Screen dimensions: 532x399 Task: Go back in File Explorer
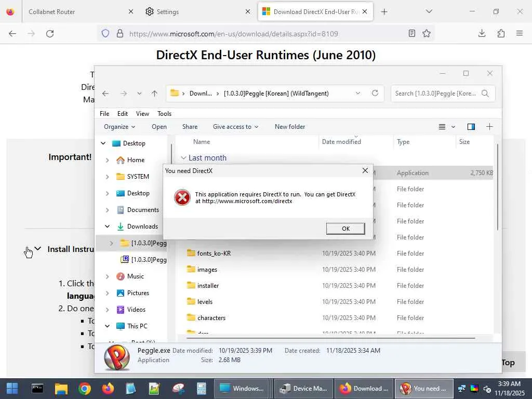pyautogui.click(x=105, y=94)
